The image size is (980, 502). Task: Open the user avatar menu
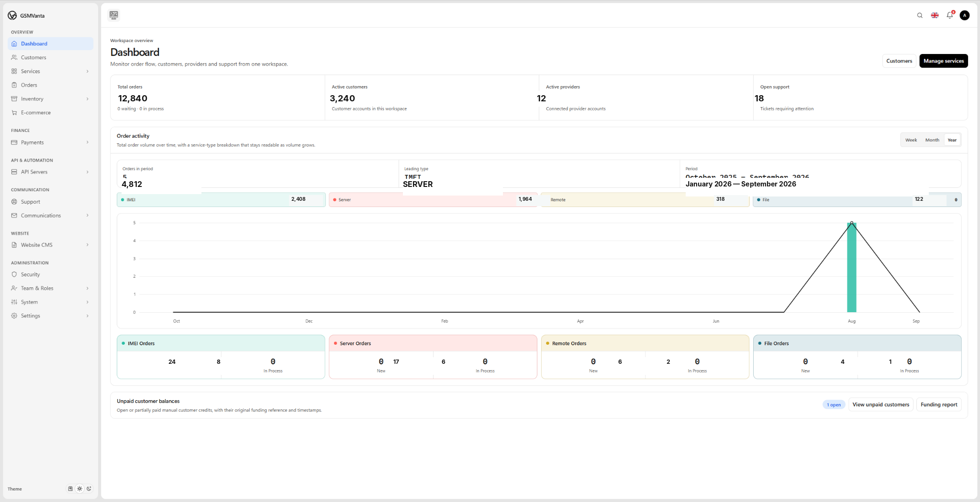(965, 15)
